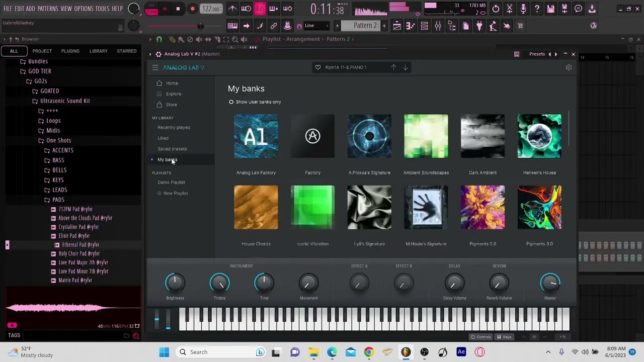Screen dimensions: 644x362
Task: Open Recently played library list
Action: 174,127
